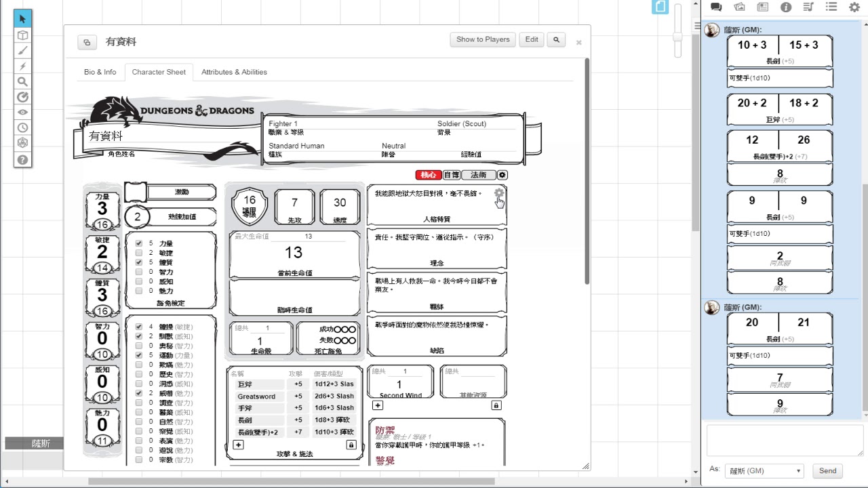This screenshot has height=488, width=868.
Task: Click the 當前生命值 field showing 13
Action: coord(294,253)
